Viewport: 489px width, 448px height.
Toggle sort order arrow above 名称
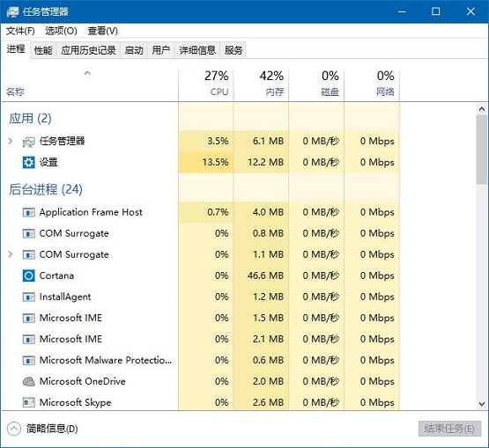(x=87, y=73)
